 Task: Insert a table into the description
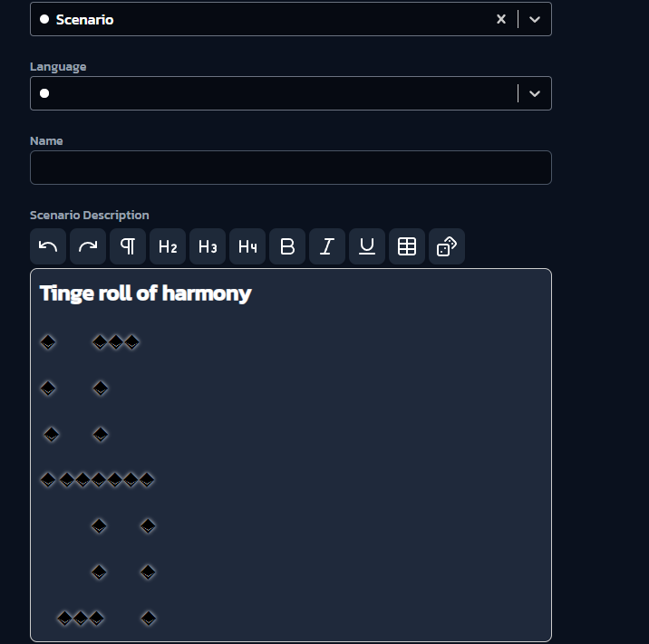click(407, 246)
